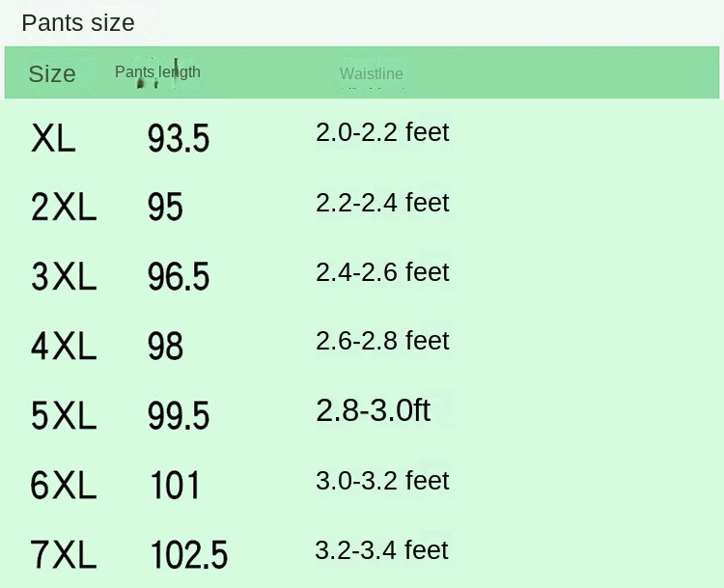This screenshot has width=724, height=588.
Task: Click the XL size label
Action: click(54, 139)
